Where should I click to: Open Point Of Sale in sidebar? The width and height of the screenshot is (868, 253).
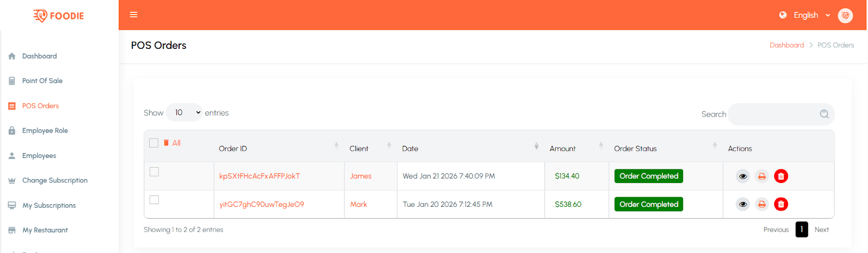coord(42,81)
